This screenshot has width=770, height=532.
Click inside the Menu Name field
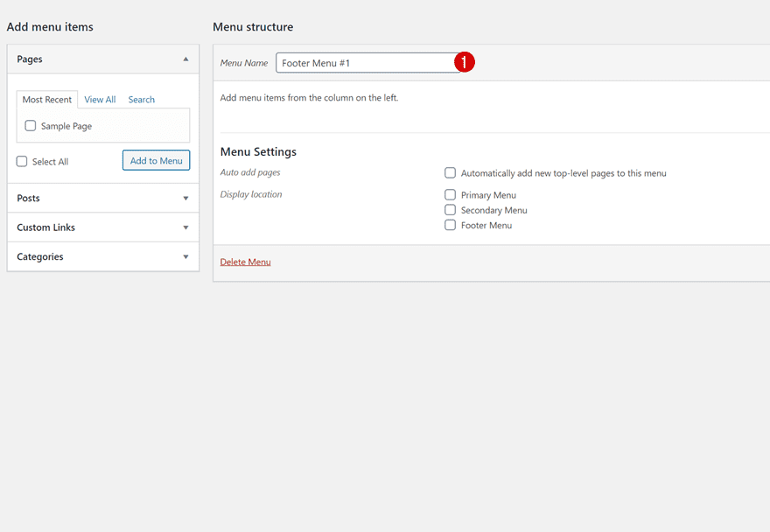tap(367, 62)
